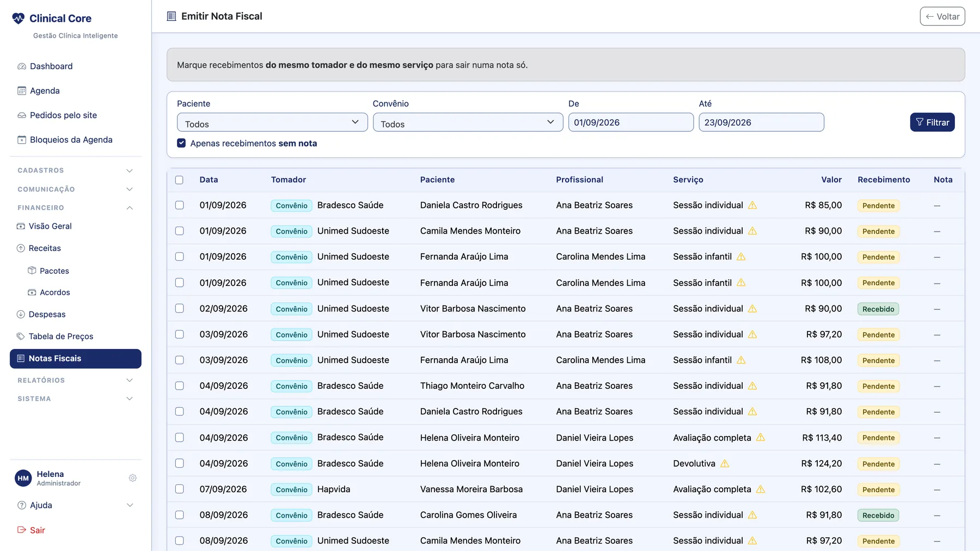Check the Carolina Gomes Oliveira row
The height and width of the screenshot is (551, 980).
(x=179, y=515)
